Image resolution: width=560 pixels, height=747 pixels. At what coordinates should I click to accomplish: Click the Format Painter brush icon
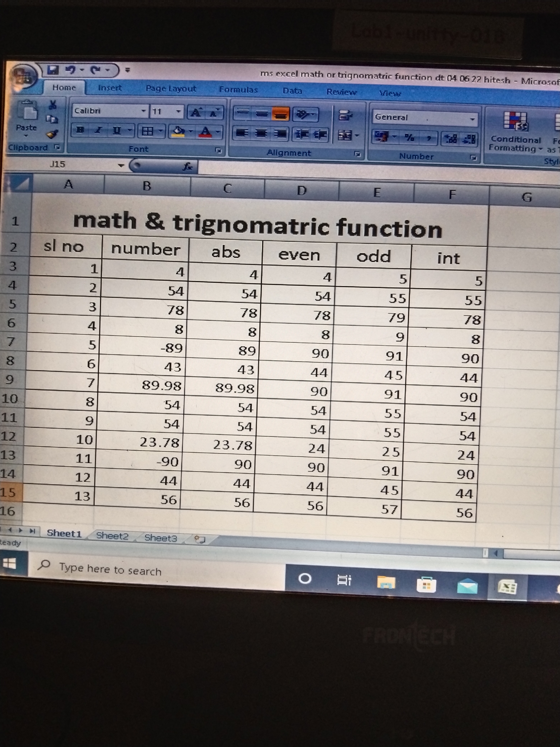point(52,134)
